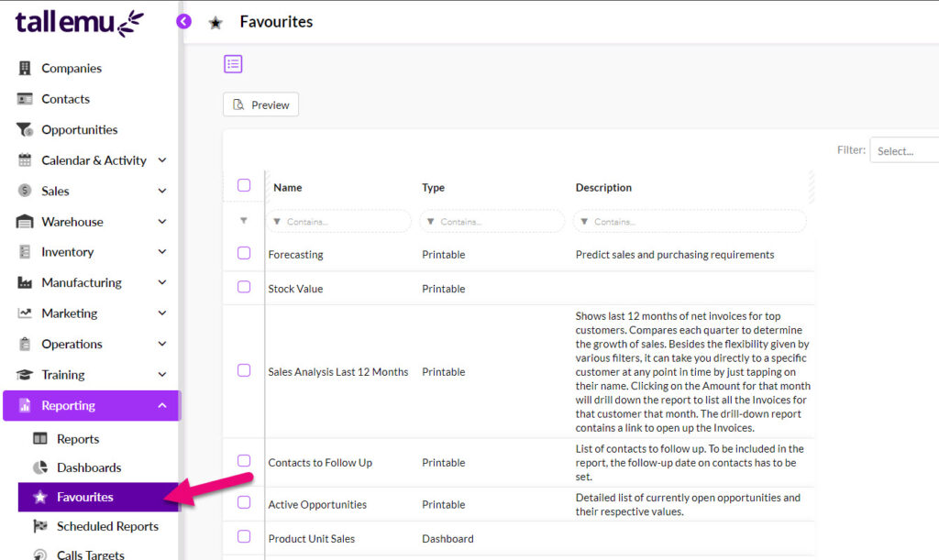Click the Reports icon under Reporting
The width and height of the screenshot is (939, 560).
point(42,438)
